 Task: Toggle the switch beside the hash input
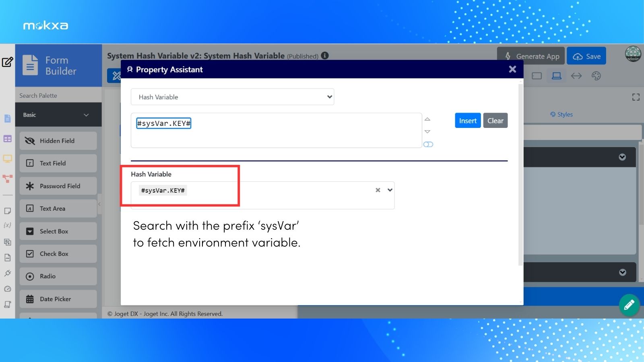[x=428, y=144]
